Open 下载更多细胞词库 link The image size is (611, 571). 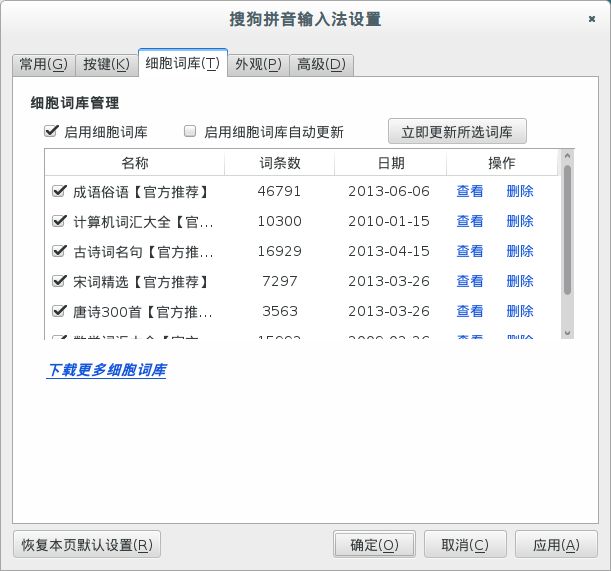pyautogui.click(x=107, y=370)
